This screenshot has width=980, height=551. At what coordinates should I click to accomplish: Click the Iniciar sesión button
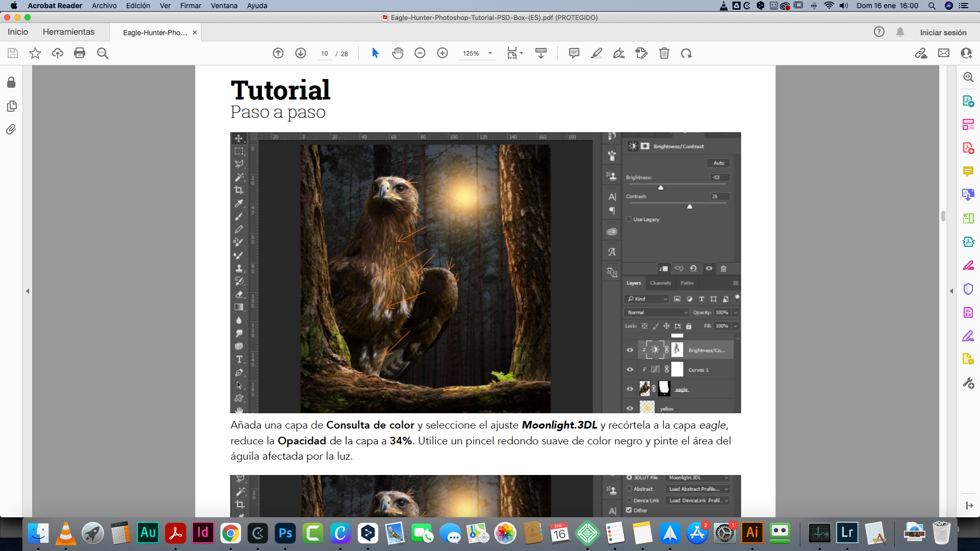pyautogui.click(x=943, y=32)
